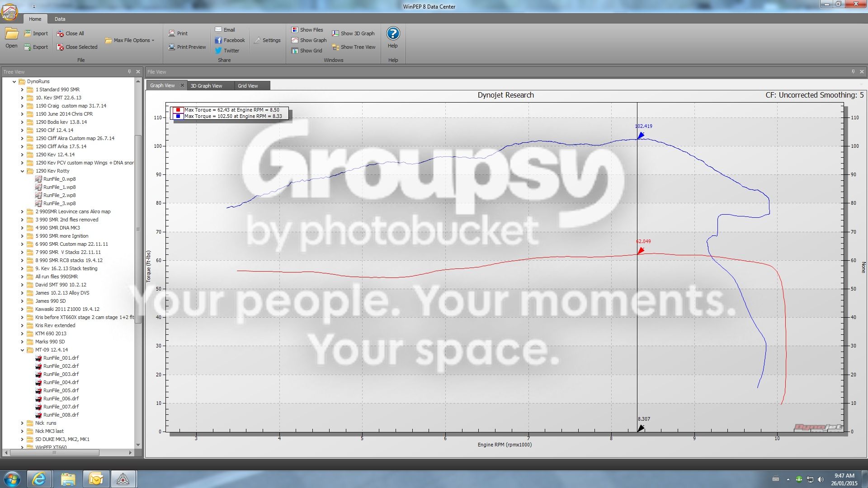The width and height of the screenshot is (868, 488).
Task: Open the Max File Options dropdown
Action: pos(129,40)
